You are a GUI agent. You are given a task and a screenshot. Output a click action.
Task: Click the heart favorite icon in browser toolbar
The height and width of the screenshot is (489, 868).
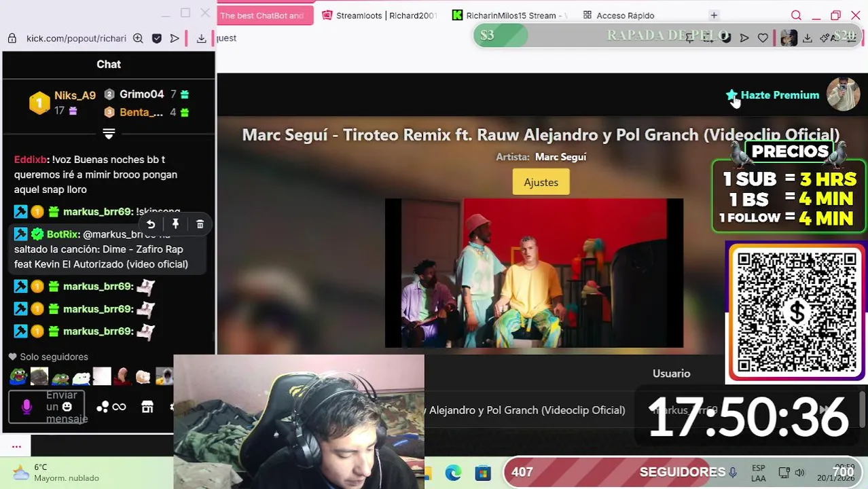click(763, 38)
